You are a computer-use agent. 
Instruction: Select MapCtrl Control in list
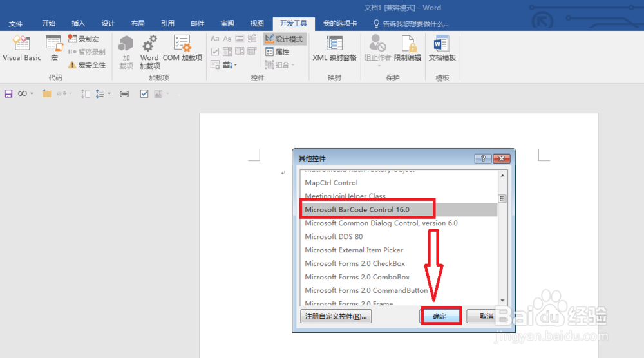tap(399, 183)
